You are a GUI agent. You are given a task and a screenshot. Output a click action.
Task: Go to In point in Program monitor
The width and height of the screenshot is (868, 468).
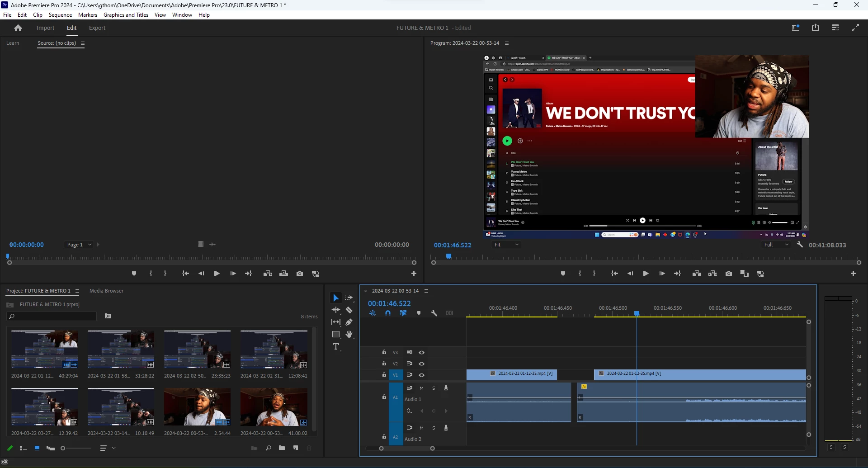[614, 274]
